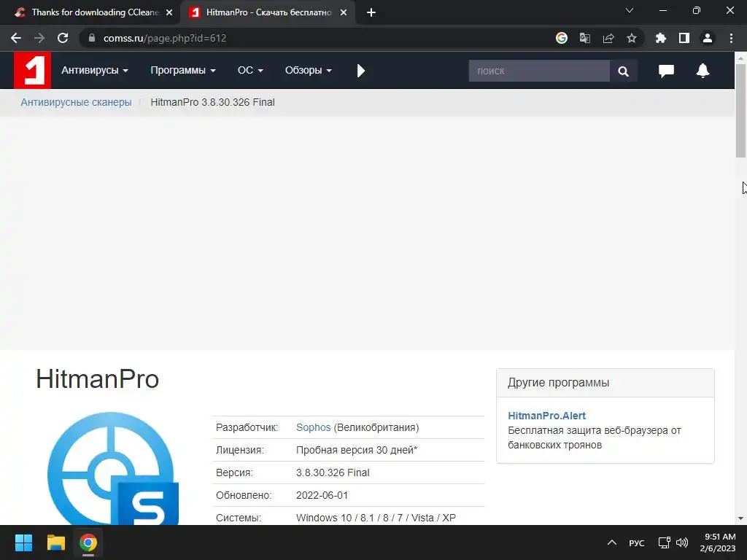Click the Обновлено date 2022-06-01

coord(322,495)
